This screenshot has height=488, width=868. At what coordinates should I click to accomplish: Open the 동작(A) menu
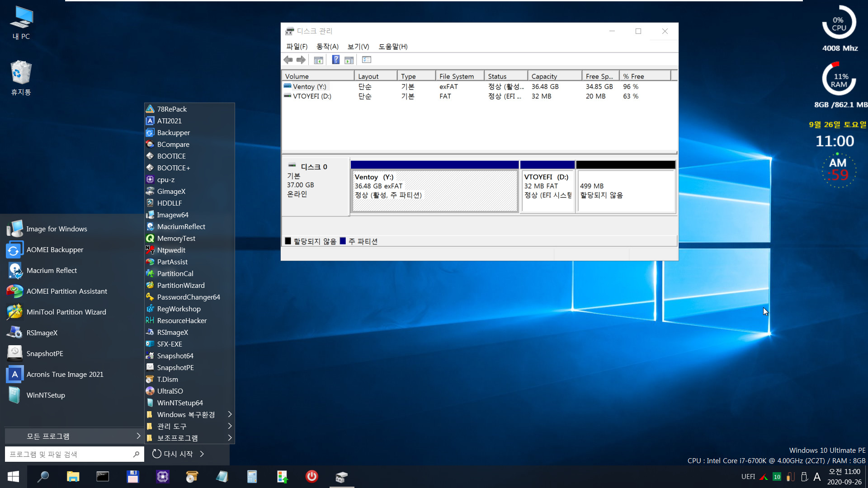pos(327,47)
